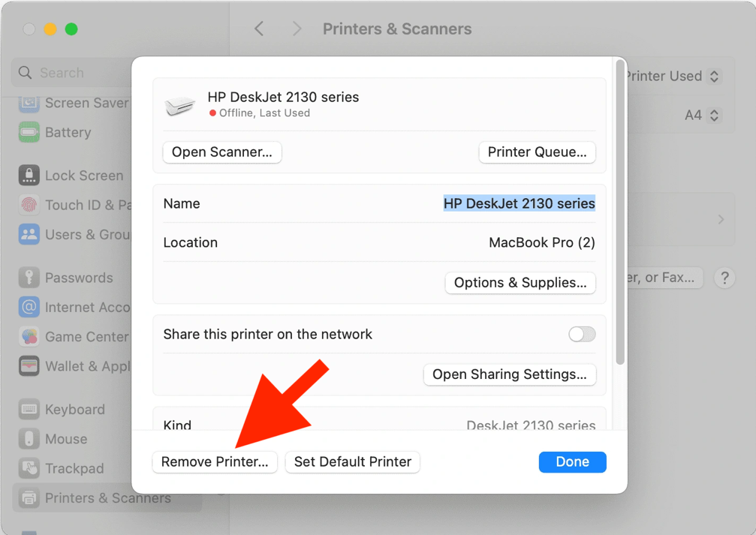Screen dimensions: 756x535
Task: Go back with the toolbar back arrow
Action: 259,29
